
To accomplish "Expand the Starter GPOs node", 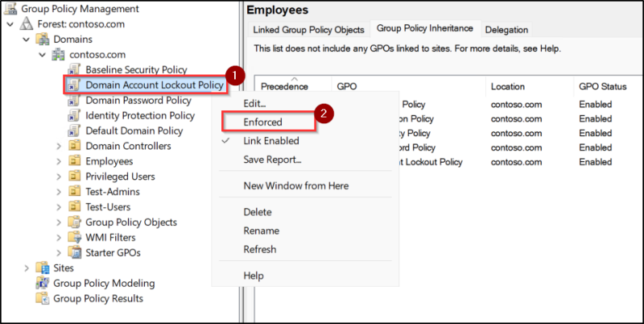I will point(59,252).
